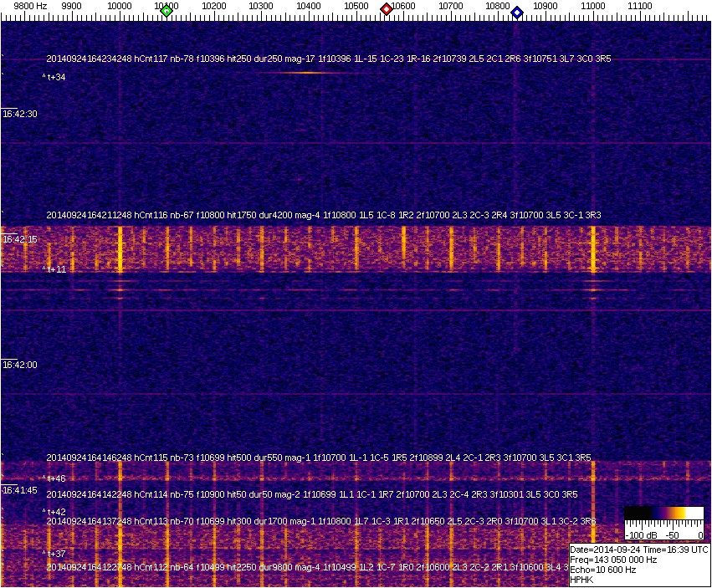Click the t+34 event marker
The width and height of the screenshot is (712, 588).
[54, 77]
